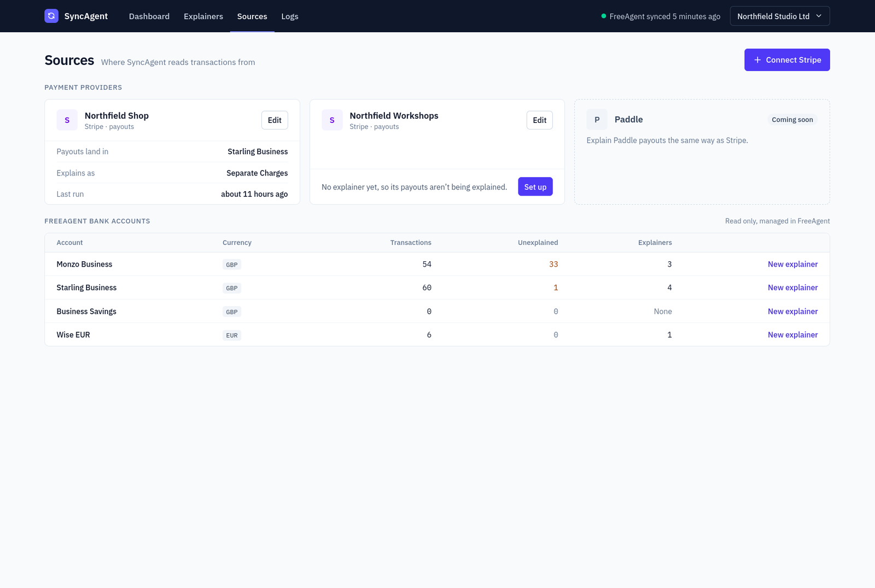Screen dimensions: 875x588
Task: Click the Business Savings account name
Action: (x=86, y=311)
